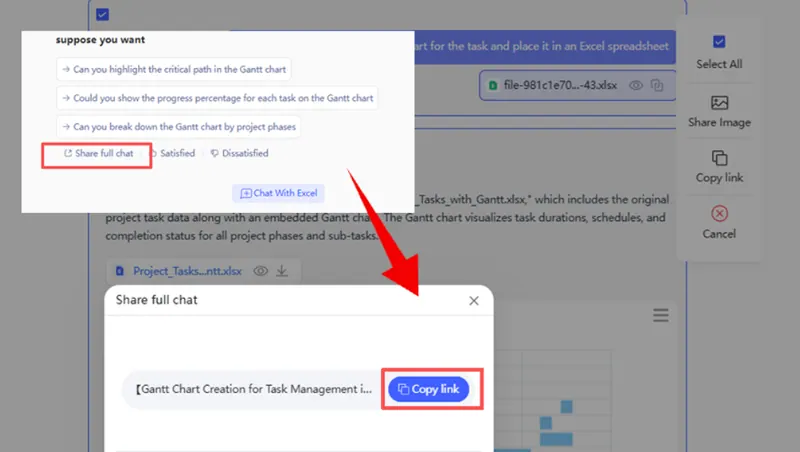Download the Project_Tasks xlsx file
The width and height of the screenshot is (800, 452).
tap(282, 271)
